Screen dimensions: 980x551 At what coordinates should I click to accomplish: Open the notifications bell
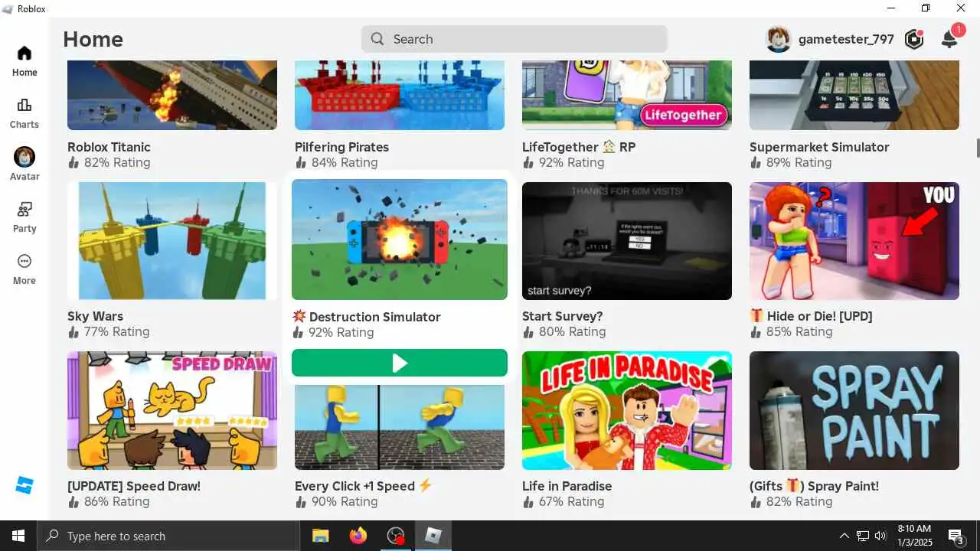click(x=949, y=38)
